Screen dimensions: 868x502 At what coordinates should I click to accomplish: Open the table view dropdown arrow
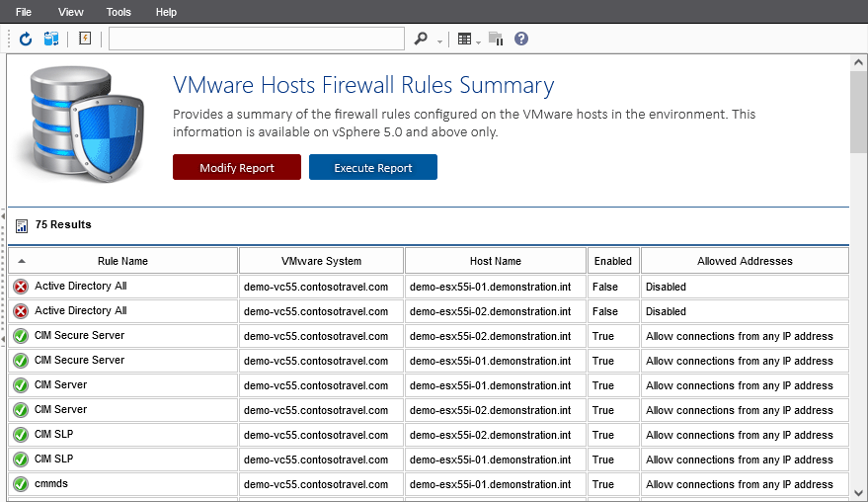tap(478, 42)
